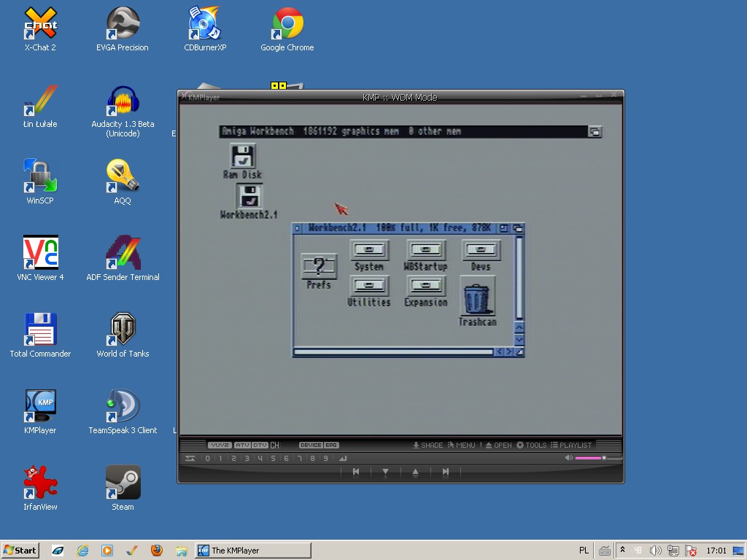Launch Google Chrome desktop shortcut

pos(287,29)
